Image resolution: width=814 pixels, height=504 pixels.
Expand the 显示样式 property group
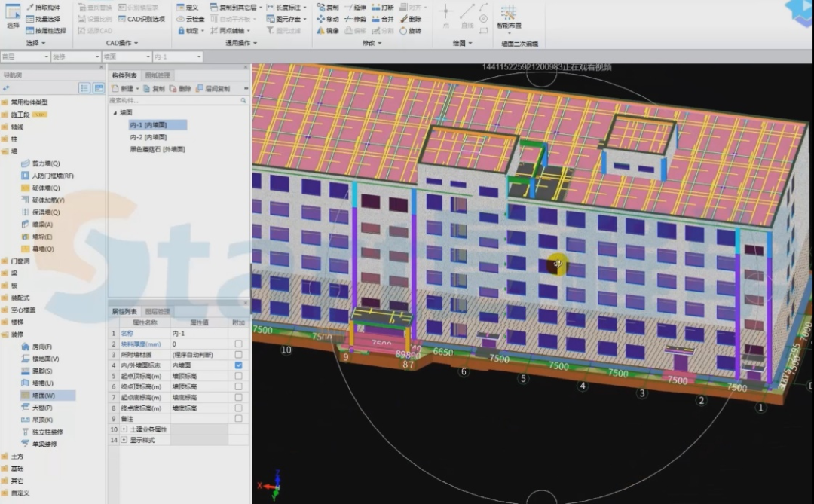124,440
